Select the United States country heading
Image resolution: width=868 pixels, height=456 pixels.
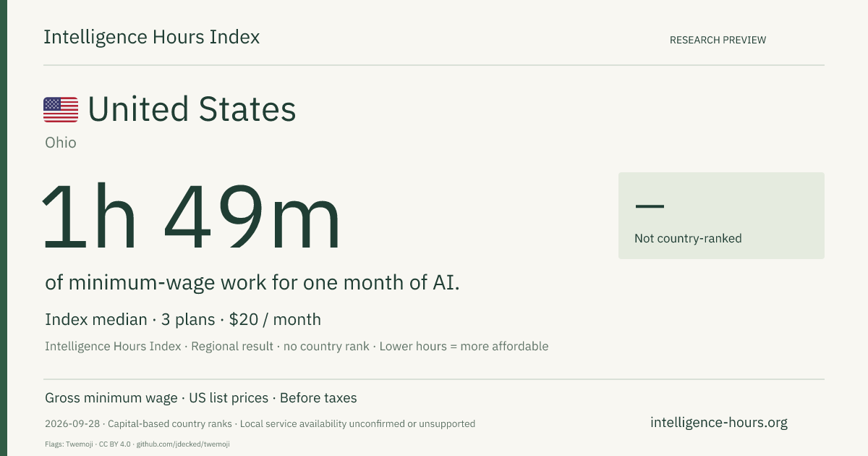tap(192, 109)
